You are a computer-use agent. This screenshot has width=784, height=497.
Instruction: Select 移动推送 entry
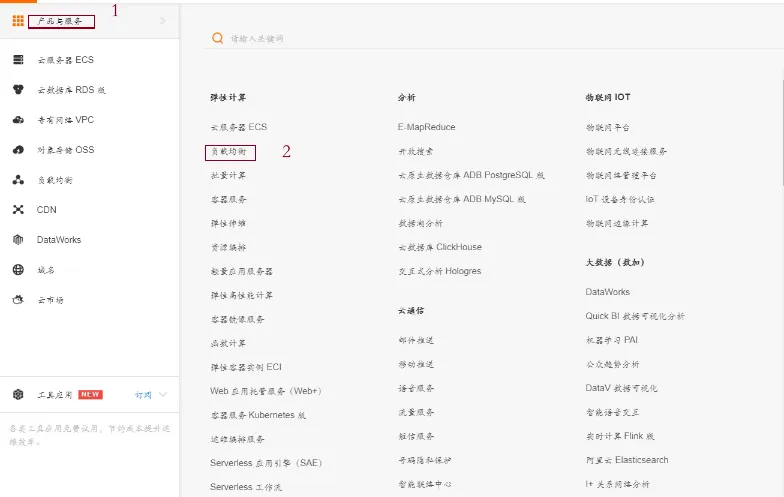coord(416,364)
